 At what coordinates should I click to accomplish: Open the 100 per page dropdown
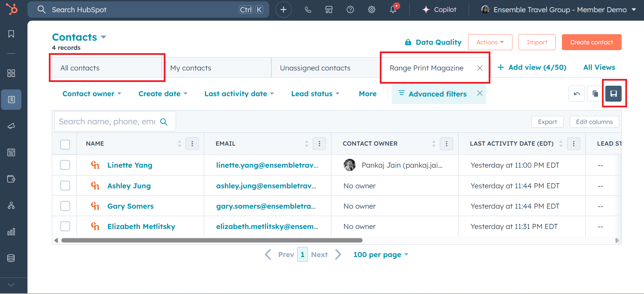click(x=380, y=255)
